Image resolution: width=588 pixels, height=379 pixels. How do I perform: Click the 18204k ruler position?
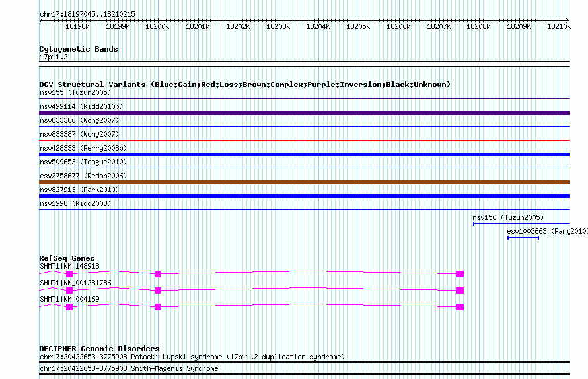pos(318,26)
